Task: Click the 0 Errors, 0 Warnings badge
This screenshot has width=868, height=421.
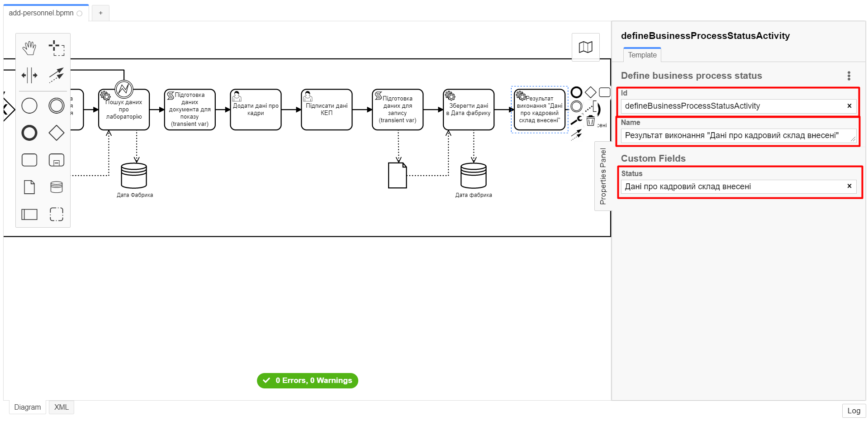Action: (308, 380)
